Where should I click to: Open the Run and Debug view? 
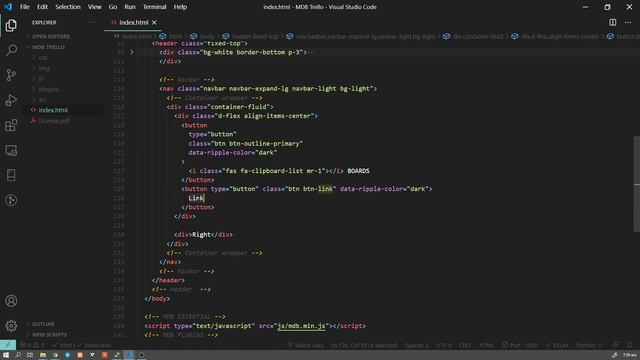(11, 100)
